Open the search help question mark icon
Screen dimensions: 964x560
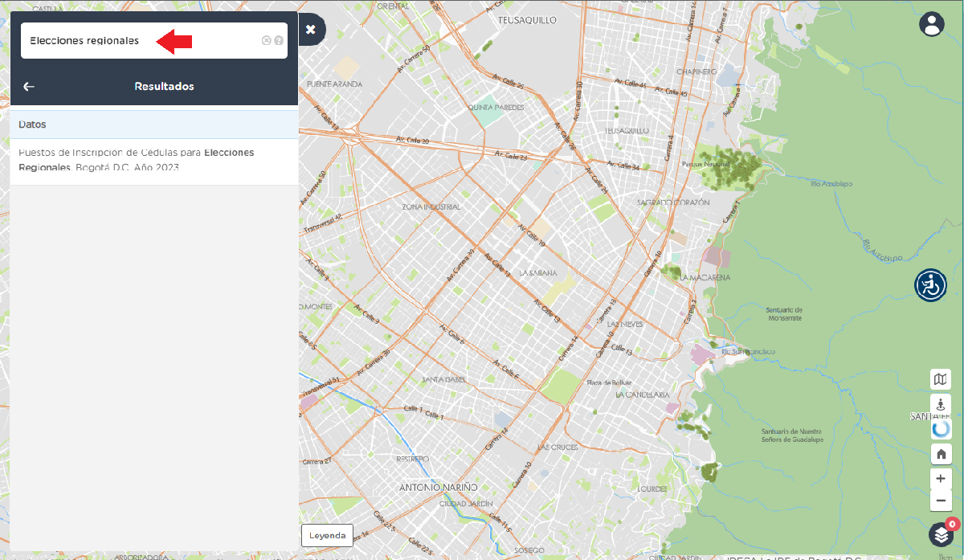(x=279, y=40)
